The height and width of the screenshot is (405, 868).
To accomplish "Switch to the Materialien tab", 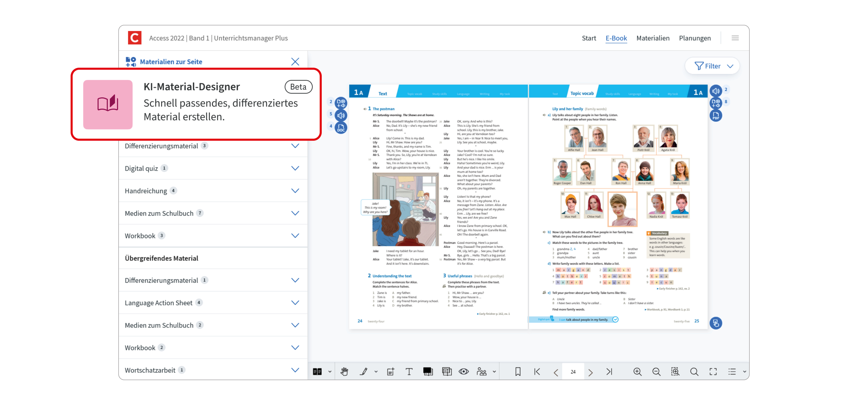I will coord(653,38).
